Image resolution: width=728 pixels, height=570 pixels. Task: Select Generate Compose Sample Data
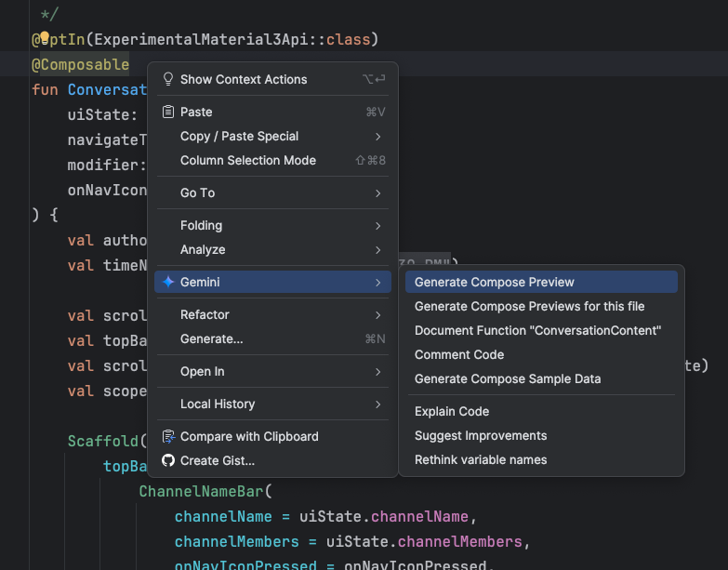pos(508,378)
